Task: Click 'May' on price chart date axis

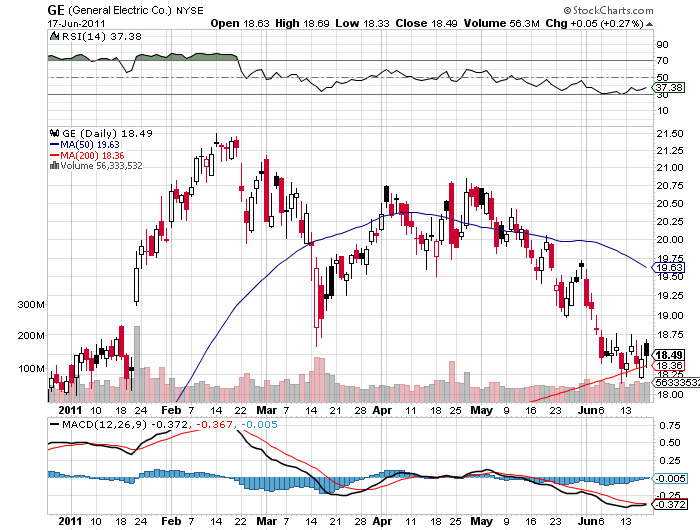Action: point(482,410)
